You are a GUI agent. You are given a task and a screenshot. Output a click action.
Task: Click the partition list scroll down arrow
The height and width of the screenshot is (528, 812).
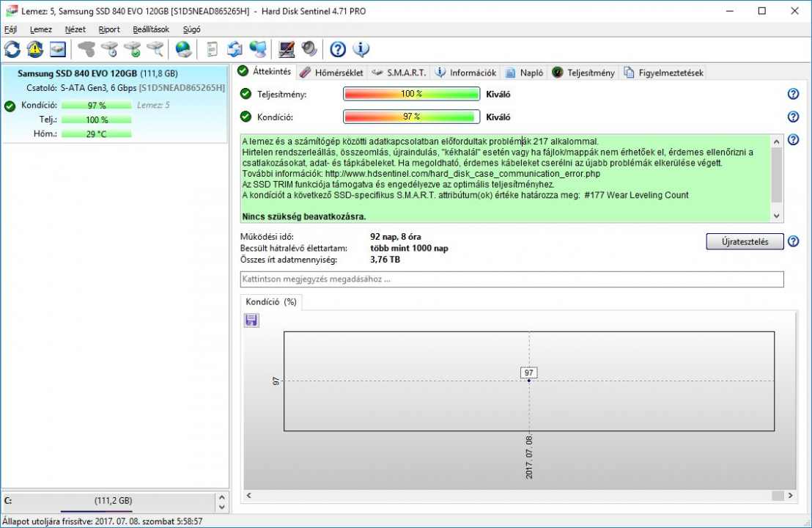point(221,507)
